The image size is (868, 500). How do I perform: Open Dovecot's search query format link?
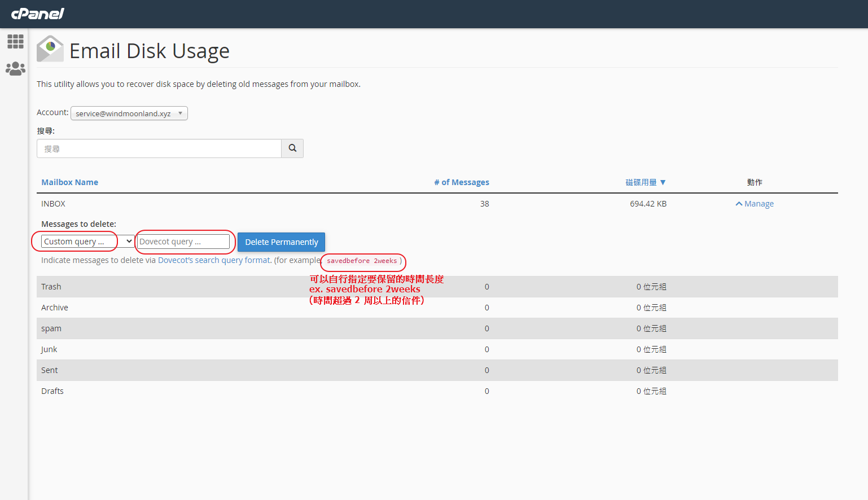coord(214,260)
